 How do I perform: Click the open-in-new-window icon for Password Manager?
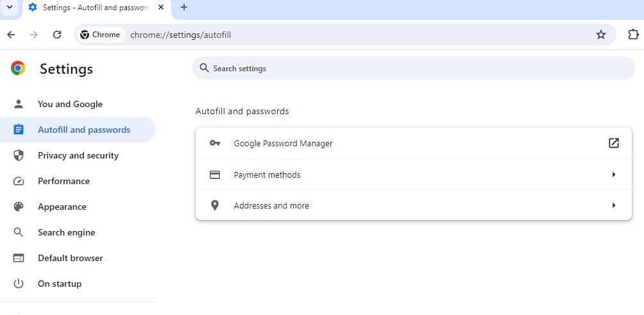pyautogui.click(x=614, y=143)
